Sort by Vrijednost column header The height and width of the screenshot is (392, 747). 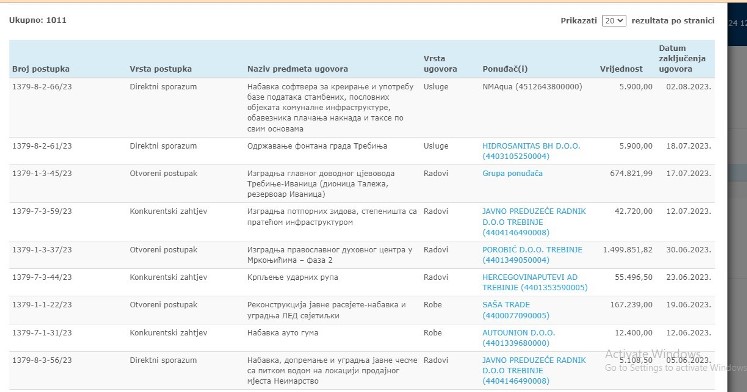[621, 69]
